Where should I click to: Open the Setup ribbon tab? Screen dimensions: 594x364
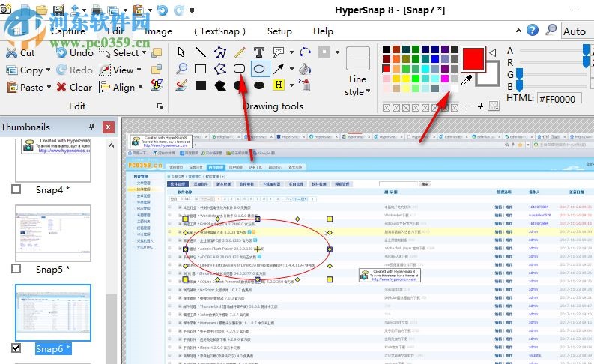click(x=279, y=31)
